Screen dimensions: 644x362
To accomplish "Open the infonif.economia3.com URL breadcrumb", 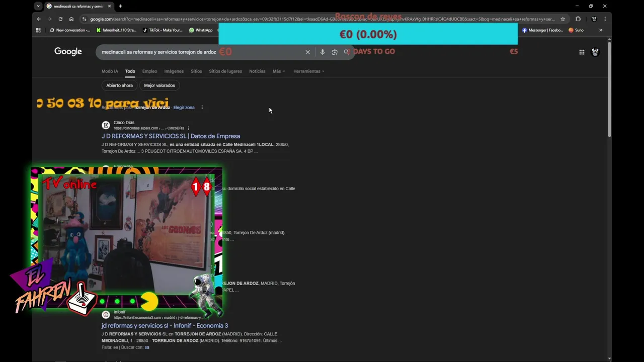I will click(157, 318).
